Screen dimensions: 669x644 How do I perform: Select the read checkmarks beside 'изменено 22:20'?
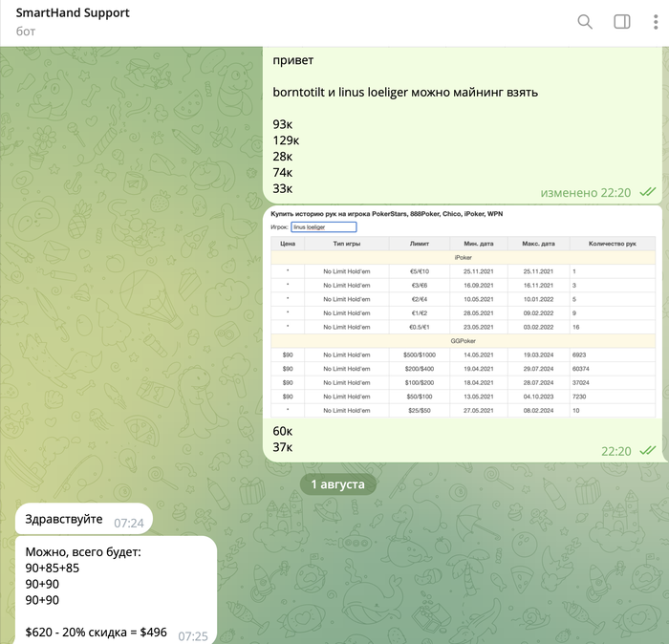648,192
